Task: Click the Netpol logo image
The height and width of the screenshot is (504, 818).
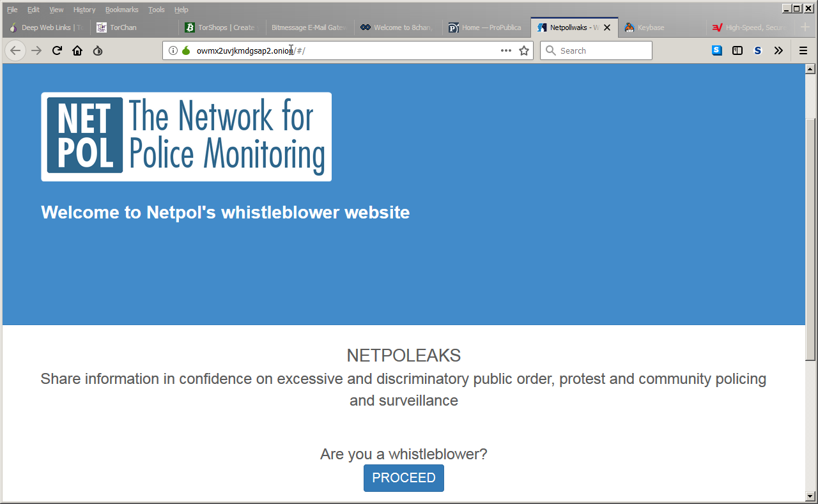Action: coord(186,137)
